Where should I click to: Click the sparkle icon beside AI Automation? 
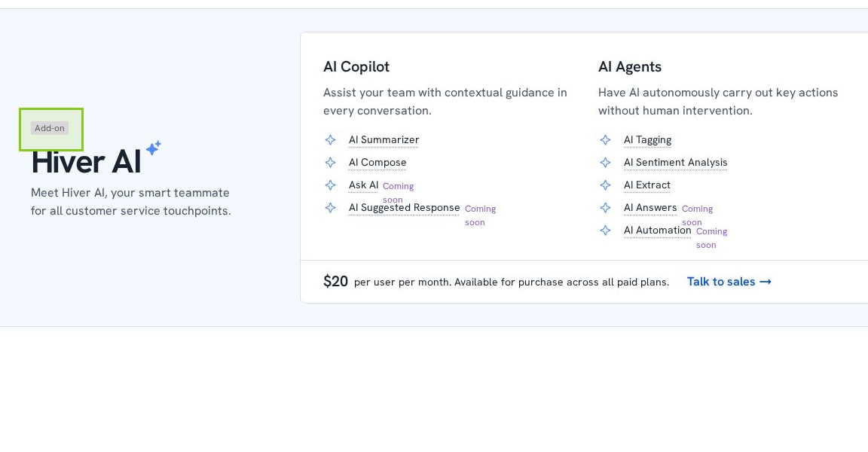click(x=605, y=231)
